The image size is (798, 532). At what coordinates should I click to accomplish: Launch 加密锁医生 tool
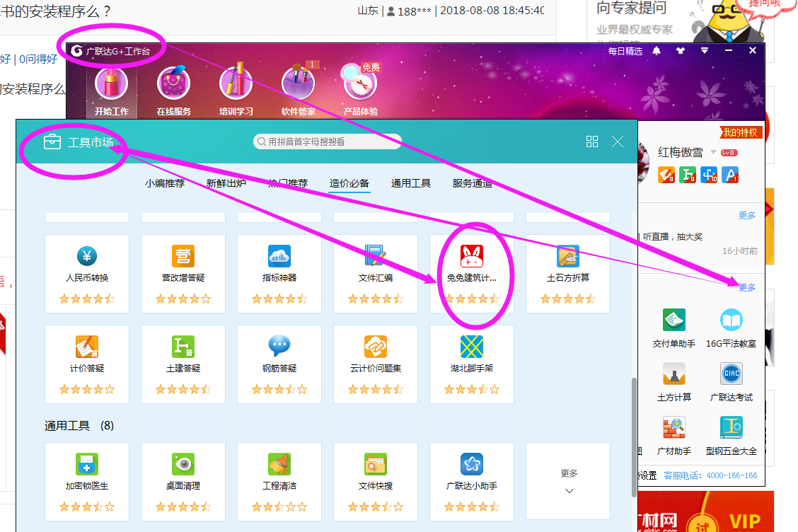tap(87, 482)
